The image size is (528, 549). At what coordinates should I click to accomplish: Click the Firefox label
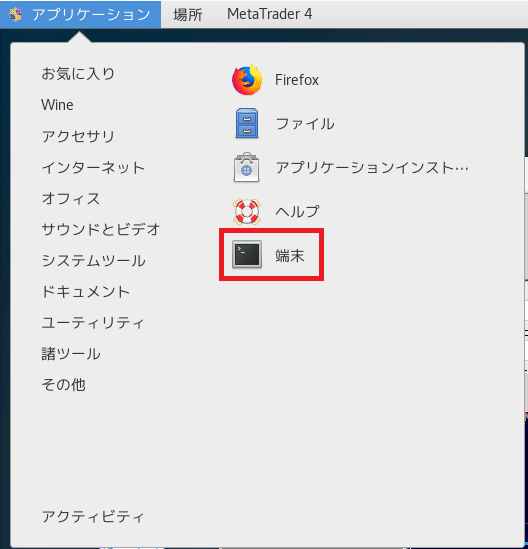point(297,80)
